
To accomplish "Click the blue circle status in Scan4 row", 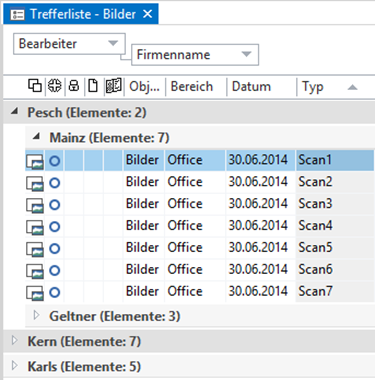I will pos(55,227).
